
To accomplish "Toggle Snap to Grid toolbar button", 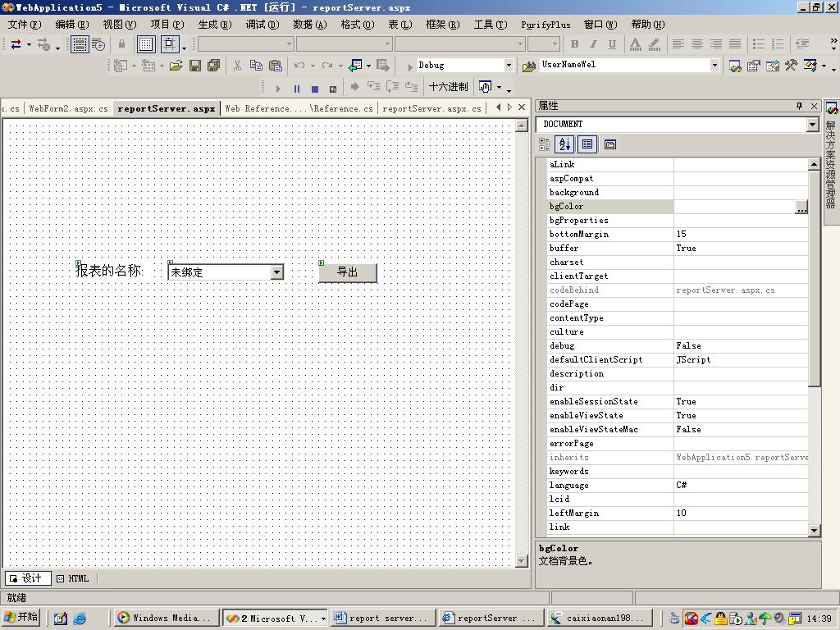I will click(x=169, y=44).
